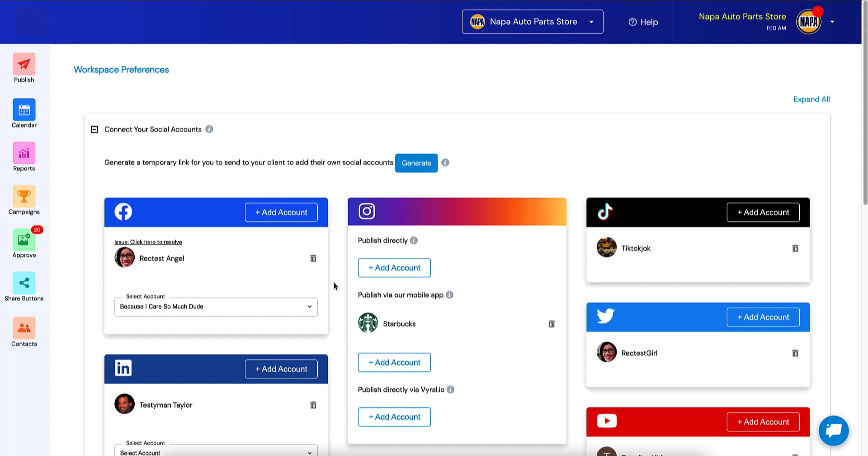Screen dimensions: 868x456
Task: Add Account on the Twitter card
Action: pos(763,317)
